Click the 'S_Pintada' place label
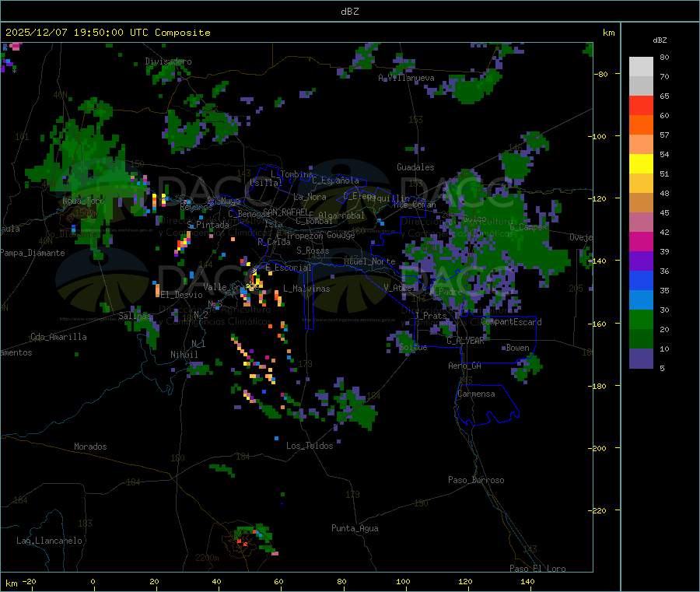 pyautogui.click(x=208, y=225)
